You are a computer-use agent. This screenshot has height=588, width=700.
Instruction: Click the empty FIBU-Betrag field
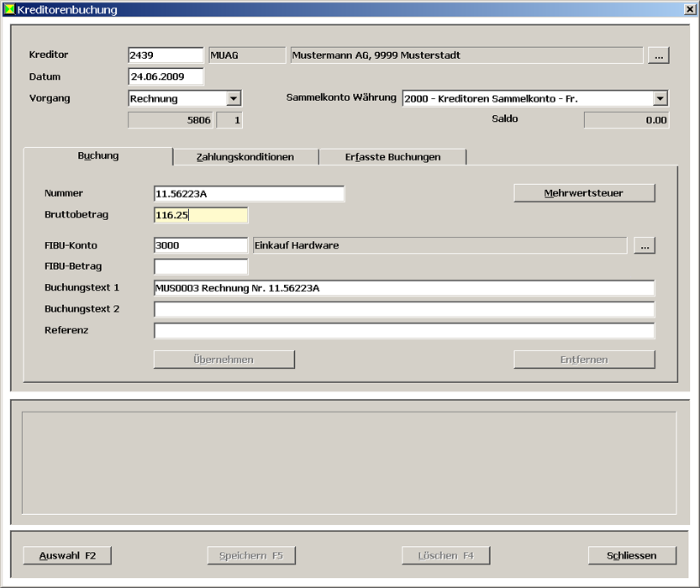201,267
